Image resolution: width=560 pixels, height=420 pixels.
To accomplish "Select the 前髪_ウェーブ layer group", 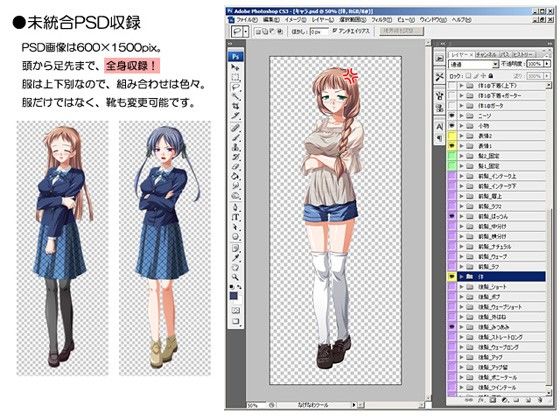I will (x=502, y=256).
